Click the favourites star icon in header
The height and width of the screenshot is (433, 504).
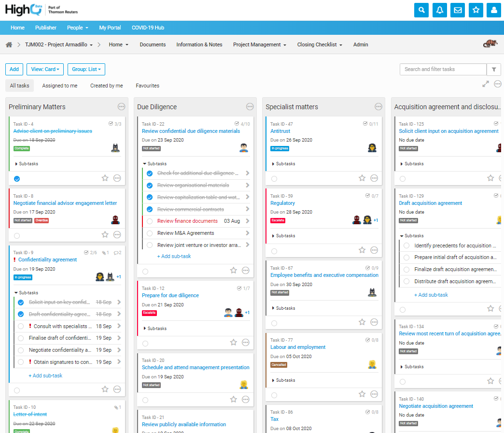tap(476, 10)
